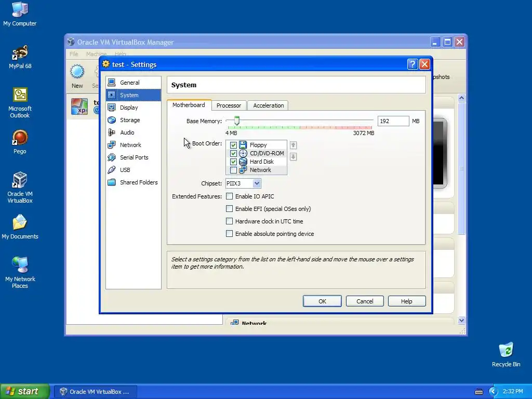The height and width of the screenshot is (399, 532).
Task: Switch to the Acceleration tab
Action: pos(269,105)
